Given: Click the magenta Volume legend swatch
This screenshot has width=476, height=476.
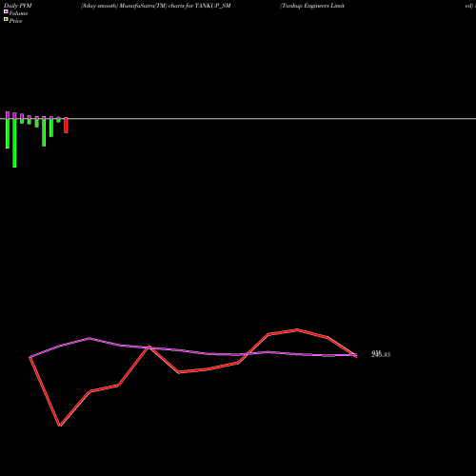Looking at the screenshot, I should (x=6, y=11).
